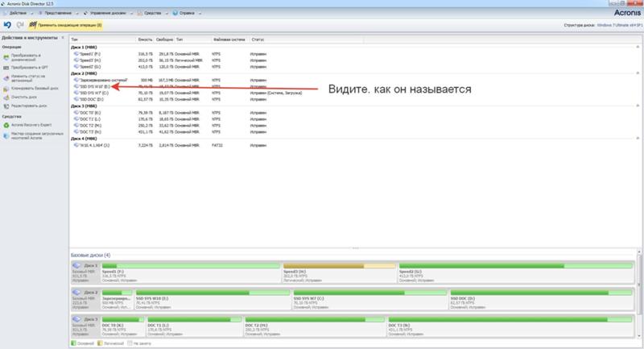
Task: Select DOC T3 (N:) block in disk map
Action: [510, 326]
